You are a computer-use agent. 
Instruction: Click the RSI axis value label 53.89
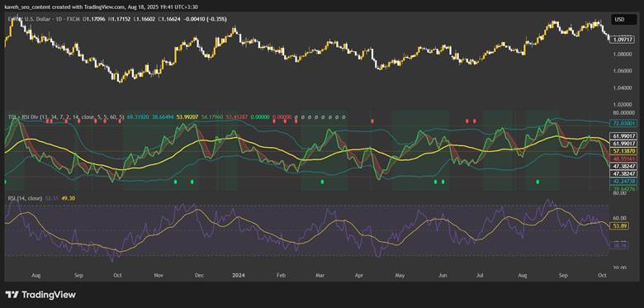pyautogui.click(x=618, y=226)
